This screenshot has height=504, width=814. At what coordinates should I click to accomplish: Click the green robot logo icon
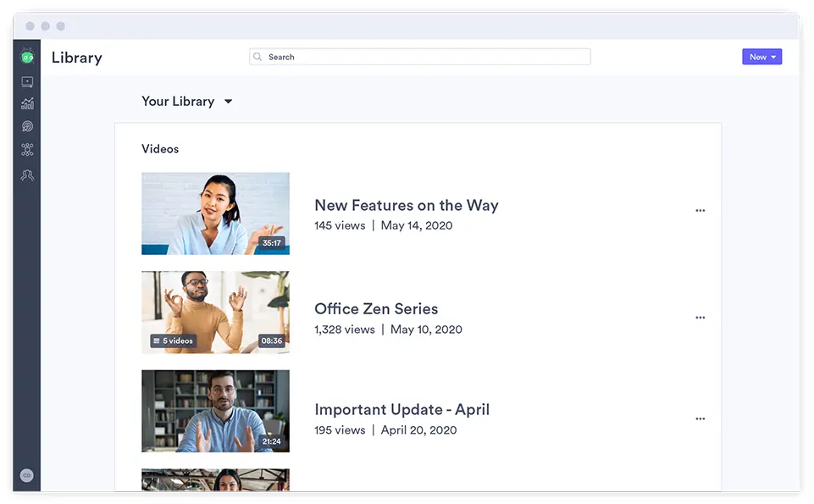click(27, 57)
